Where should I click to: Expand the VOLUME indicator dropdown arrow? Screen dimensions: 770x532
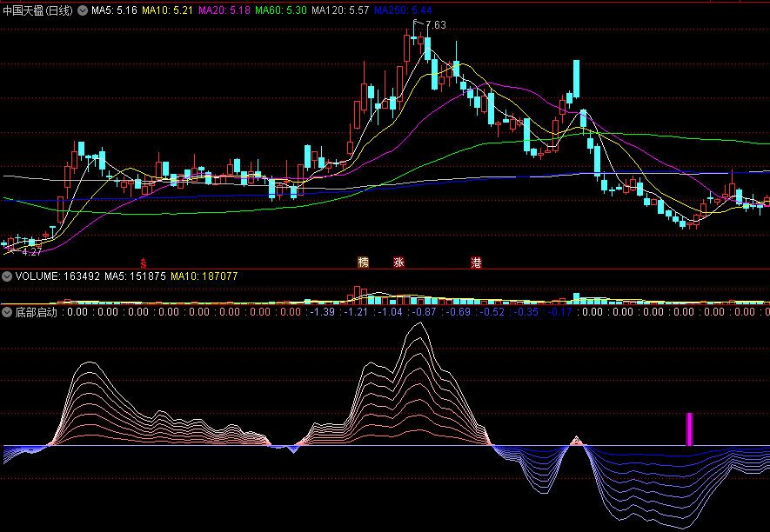[7, 276]
